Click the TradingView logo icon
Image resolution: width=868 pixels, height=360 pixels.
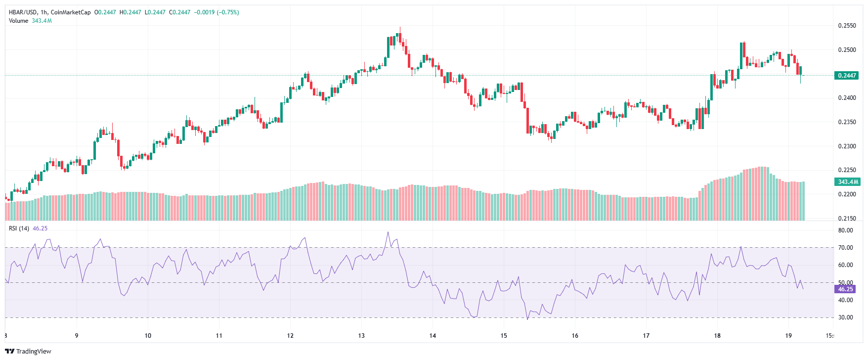pos(9,351)
